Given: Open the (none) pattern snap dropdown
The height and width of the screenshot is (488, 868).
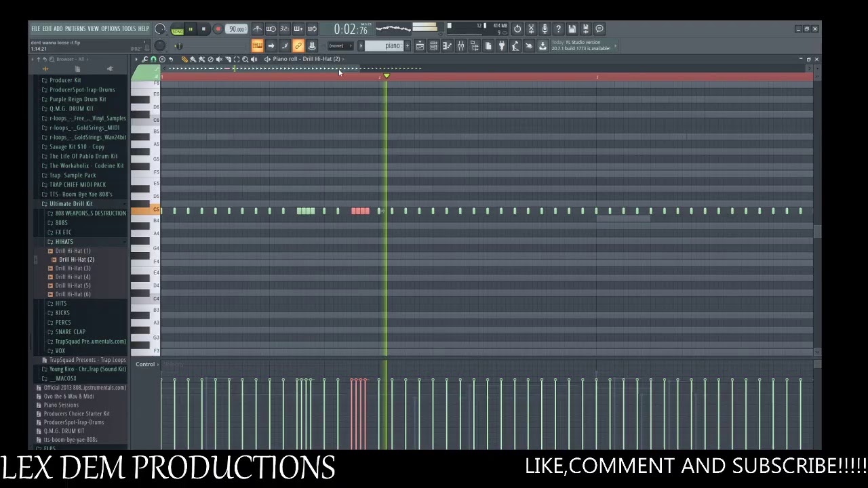Looking at the screenshot, I should [x=340, y=45].
